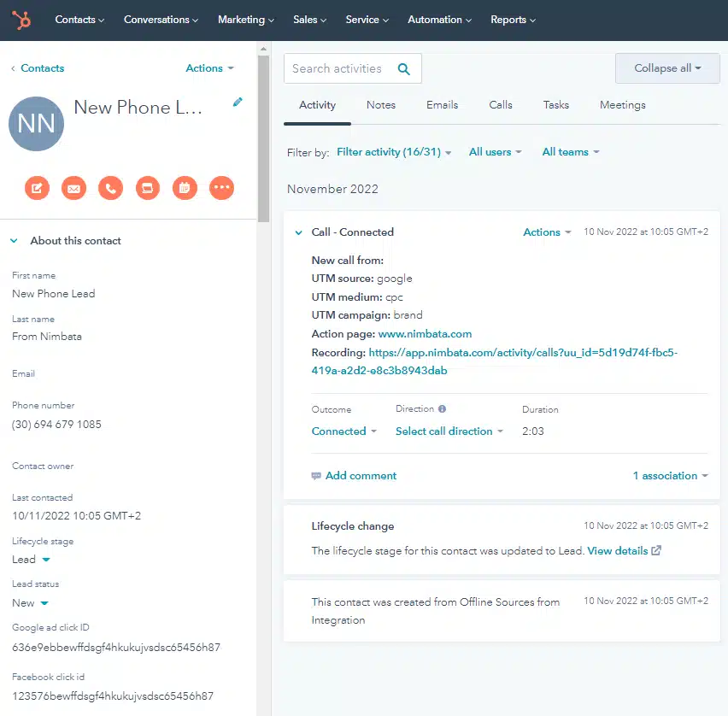Click the Facebook click id value

[x=113, y=696]
